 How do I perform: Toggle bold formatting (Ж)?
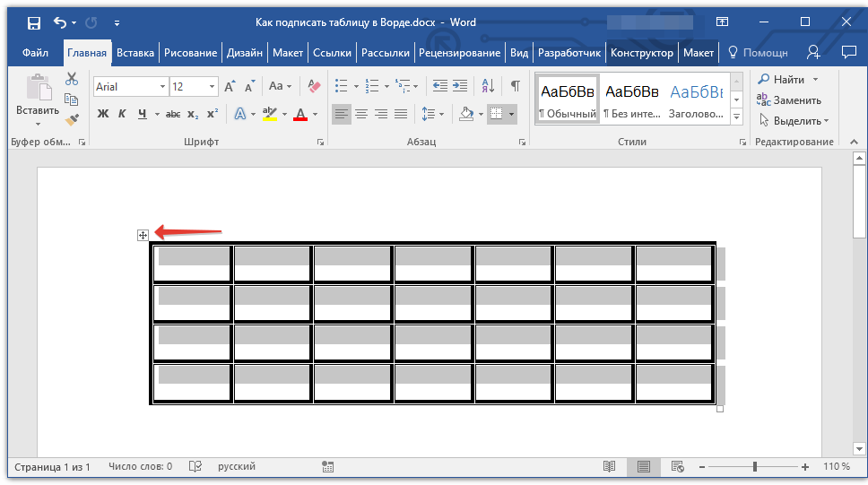point(102,114)
